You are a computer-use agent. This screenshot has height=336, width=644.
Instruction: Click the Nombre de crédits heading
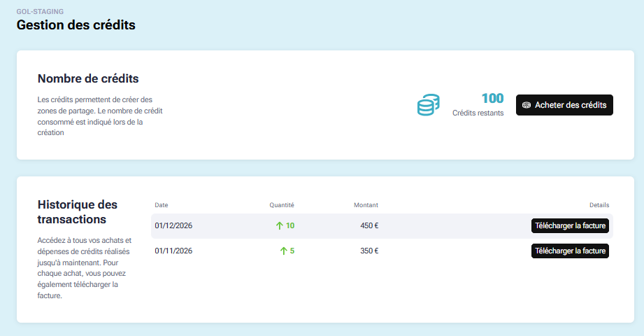pos(88,78)
